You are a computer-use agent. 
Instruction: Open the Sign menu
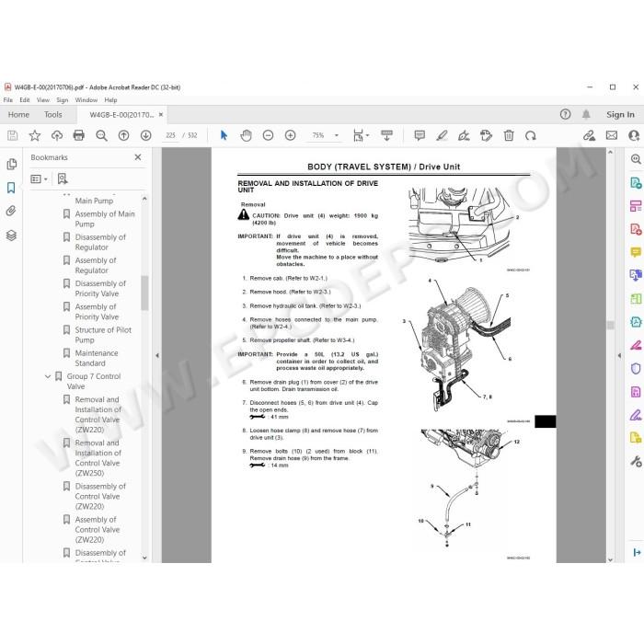pos(62,99)
